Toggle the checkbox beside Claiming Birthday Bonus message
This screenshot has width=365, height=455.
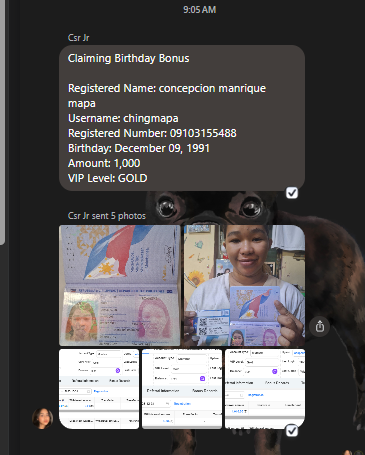[292, 193]
